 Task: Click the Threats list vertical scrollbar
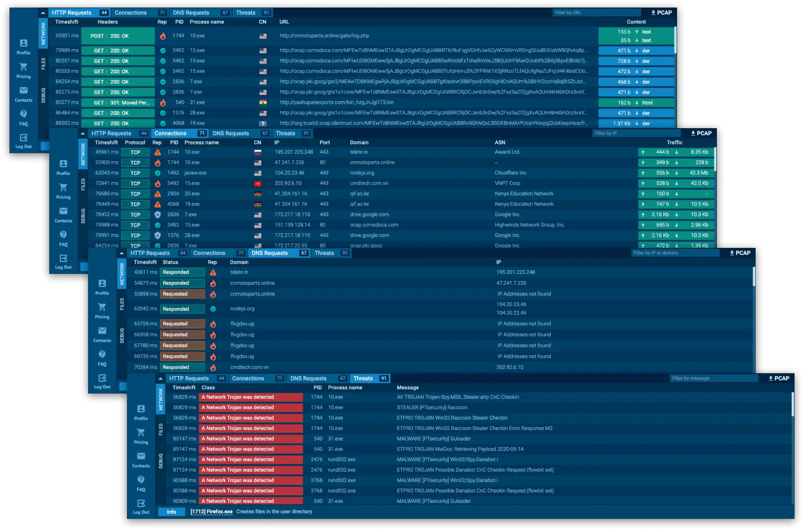(792, 404)
